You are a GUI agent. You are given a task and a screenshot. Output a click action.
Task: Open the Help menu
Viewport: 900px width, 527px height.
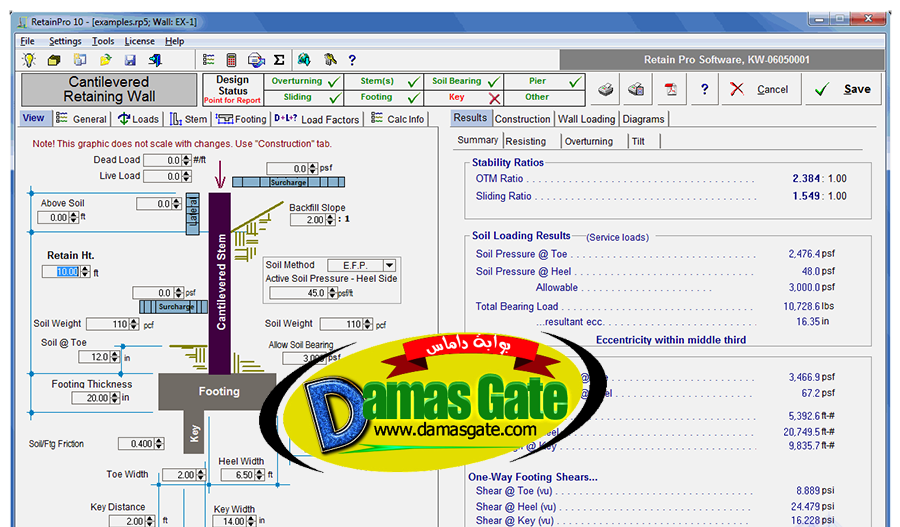(x=174, y=41)
